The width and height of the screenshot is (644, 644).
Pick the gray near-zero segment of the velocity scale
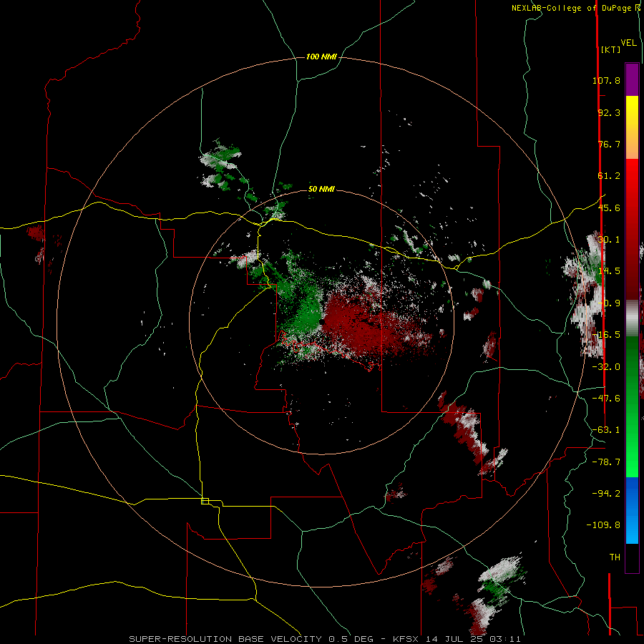pyautogui.click(x=632, y=318)
